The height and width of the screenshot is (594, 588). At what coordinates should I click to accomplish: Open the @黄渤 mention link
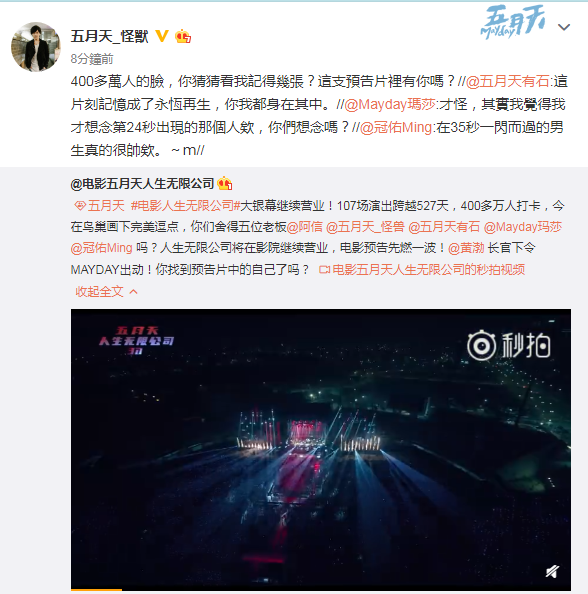click(466, 248)
